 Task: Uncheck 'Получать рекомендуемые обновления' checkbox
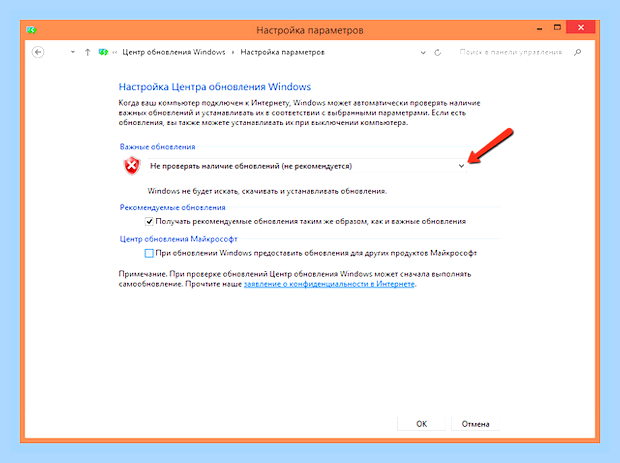click(149, 221)
